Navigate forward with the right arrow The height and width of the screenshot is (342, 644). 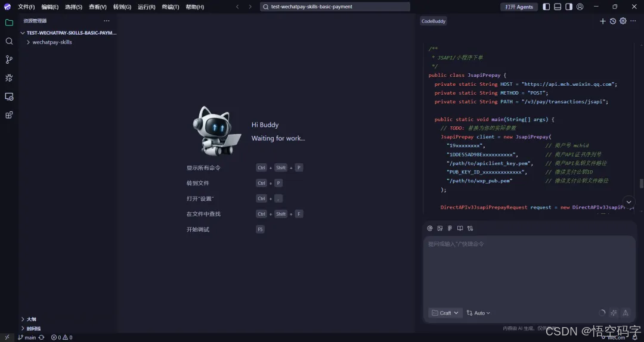(x=250, y=7)
